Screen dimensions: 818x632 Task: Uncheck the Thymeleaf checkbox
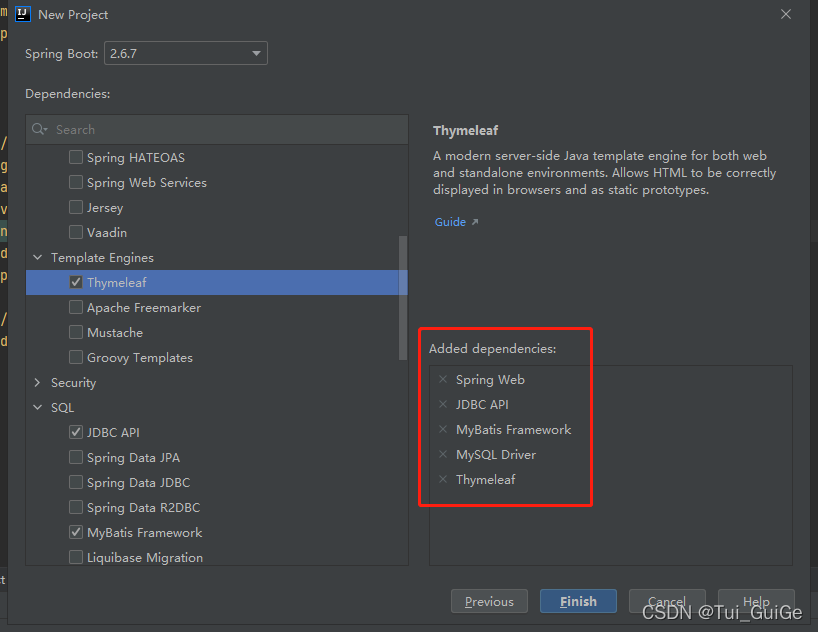tap(76, 282)
